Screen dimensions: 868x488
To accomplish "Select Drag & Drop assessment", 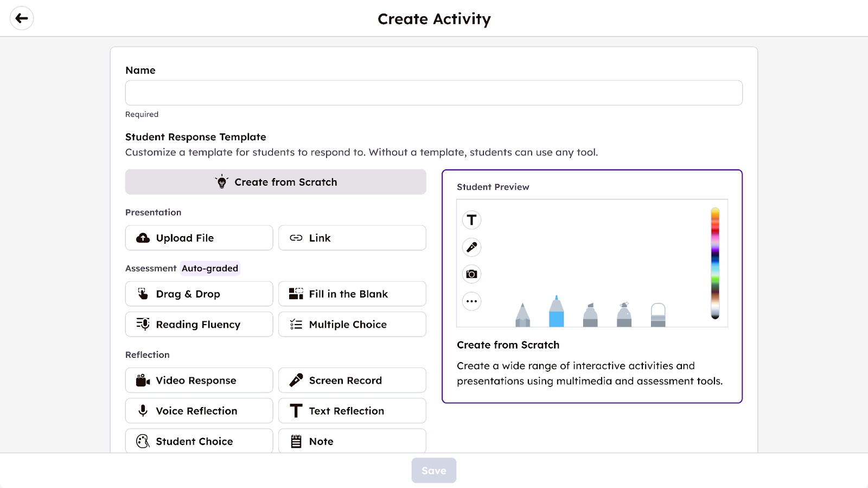I will coord(199,294).
